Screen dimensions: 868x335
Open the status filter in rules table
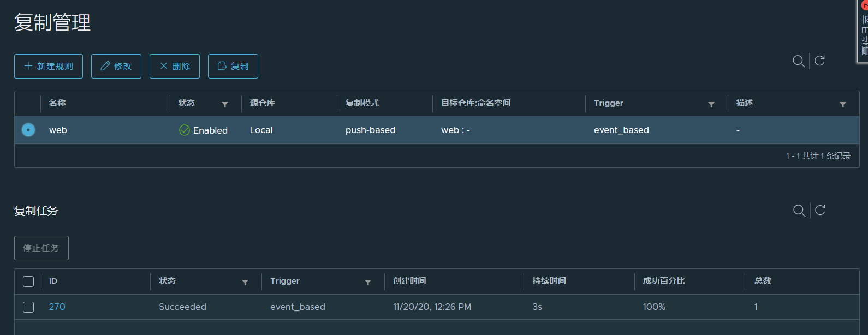[x=225, y=104]
